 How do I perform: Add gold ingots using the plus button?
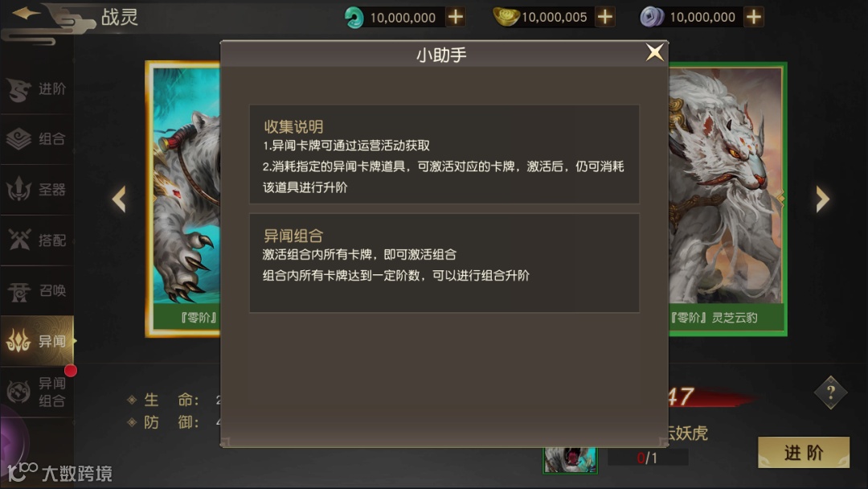pyautogui.click(x=605, y=17)
